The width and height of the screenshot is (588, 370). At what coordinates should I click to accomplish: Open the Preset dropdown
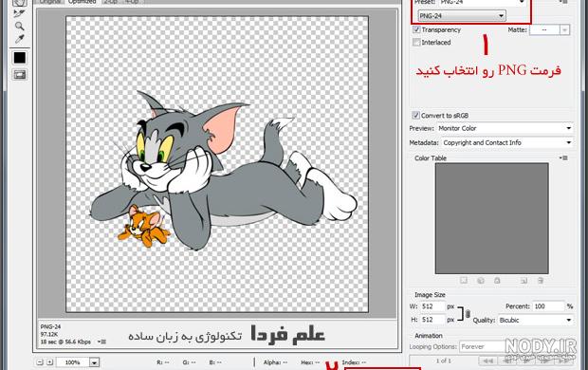(x=482, y=2)
